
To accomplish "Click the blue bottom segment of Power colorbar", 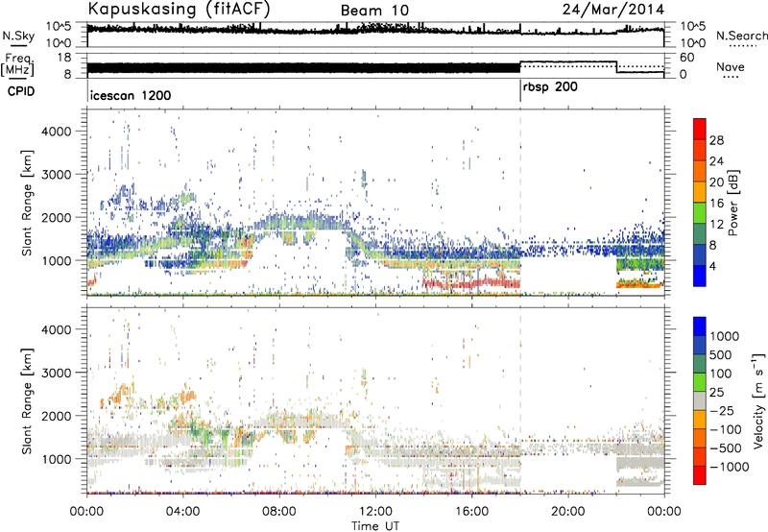I will [x=700, y=277].
